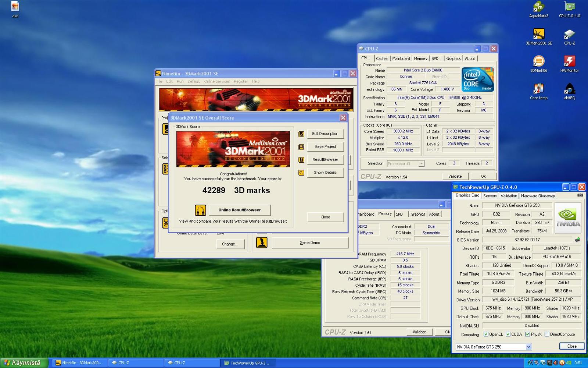588x368 pixels.
Task: Click the Käynnistä start button
Action: coord(24,363)
